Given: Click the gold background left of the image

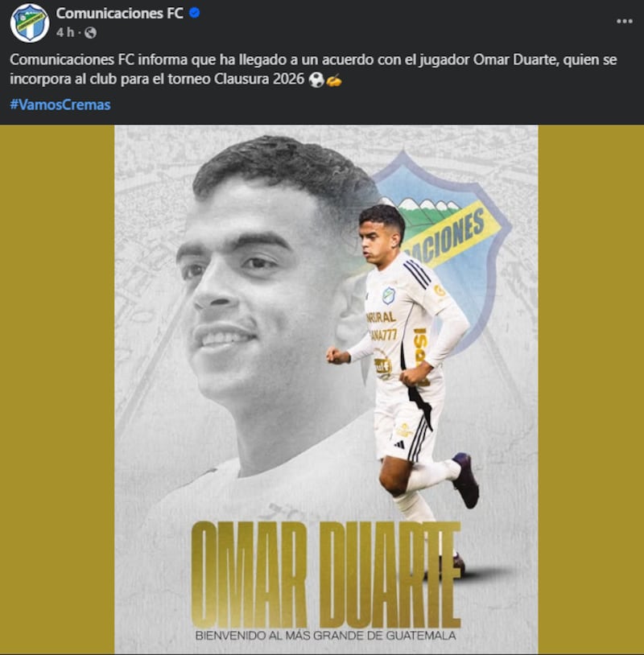Looking at the screenshot, I should 57,389.
